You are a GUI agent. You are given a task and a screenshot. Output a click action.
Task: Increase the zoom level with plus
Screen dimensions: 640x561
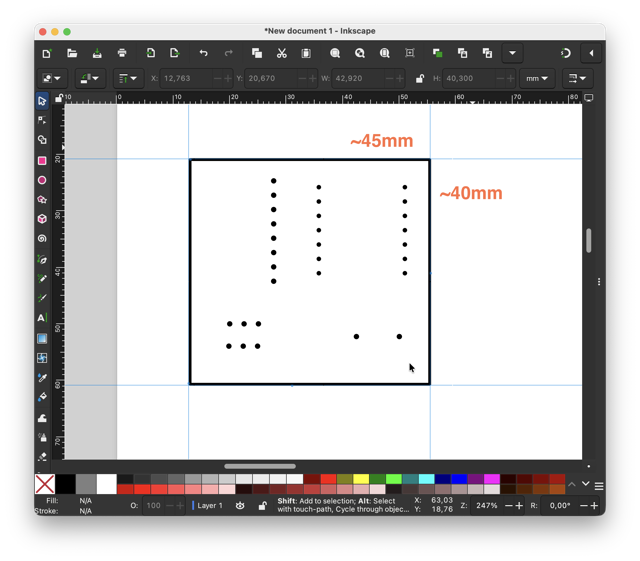click(519, 505)
